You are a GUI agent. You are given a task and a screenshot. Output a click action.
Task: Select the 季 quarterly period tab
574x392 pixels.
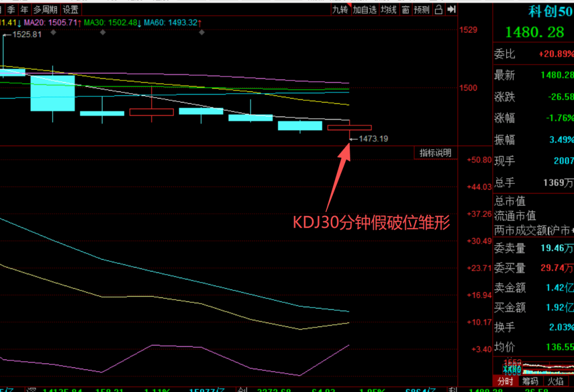pyautogui.click(x=11, y=10)
